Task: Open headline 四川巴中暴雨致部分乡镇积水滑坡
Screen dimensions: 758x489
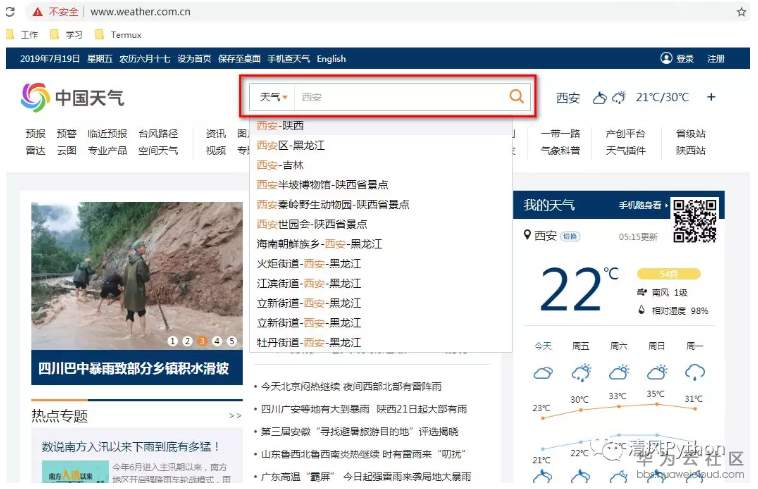Action: point(133,368)
